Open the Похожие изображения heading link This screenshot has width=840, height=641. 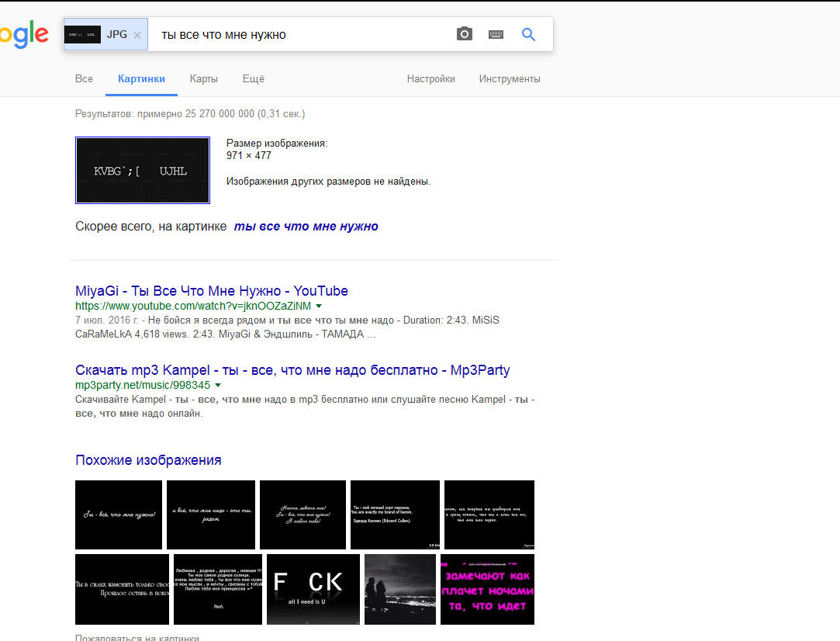coord(148,460)
